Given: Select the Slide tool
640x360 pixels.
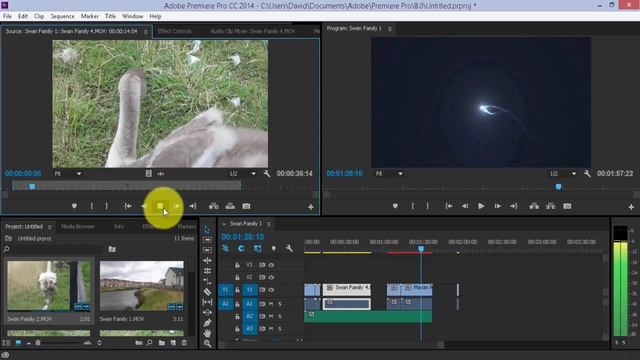Looking at the screenshot, I should click(x=207, y=312).
